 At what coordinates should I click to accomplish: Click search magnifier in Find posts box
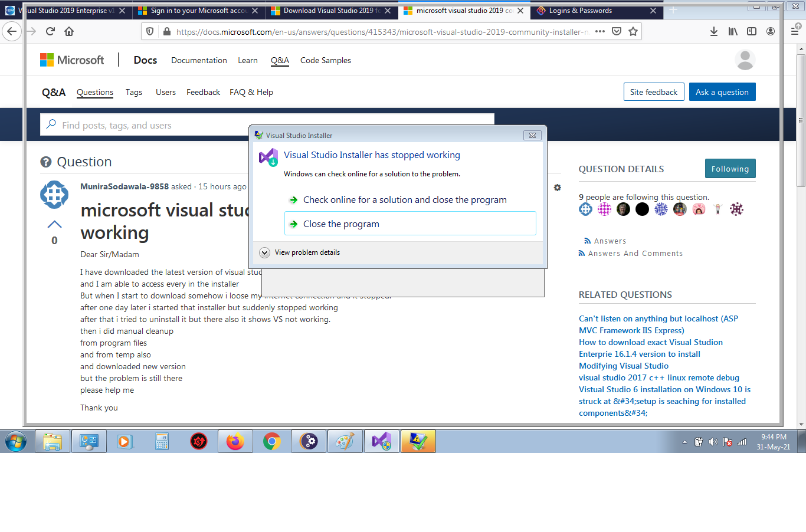(51, 124)
